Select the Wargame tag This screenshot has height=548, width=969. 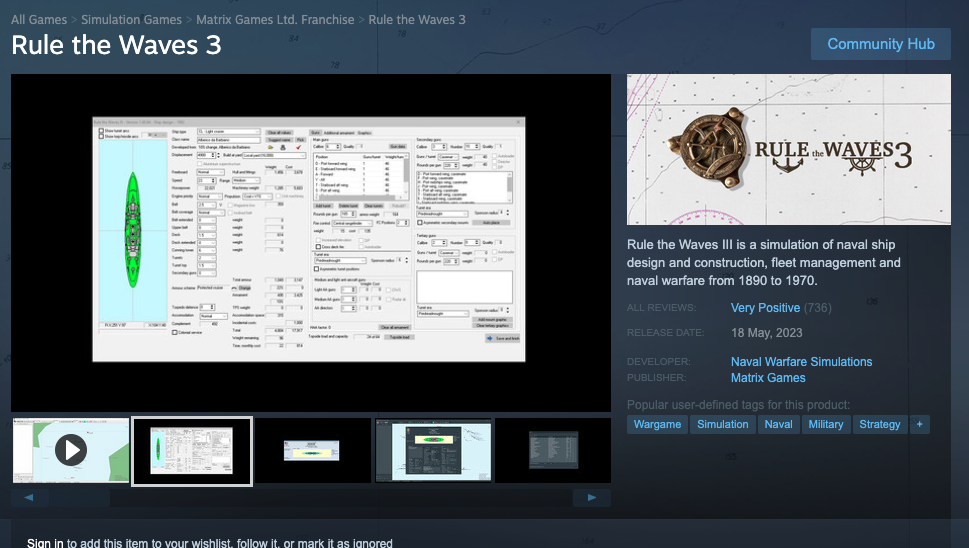(658, 424)
